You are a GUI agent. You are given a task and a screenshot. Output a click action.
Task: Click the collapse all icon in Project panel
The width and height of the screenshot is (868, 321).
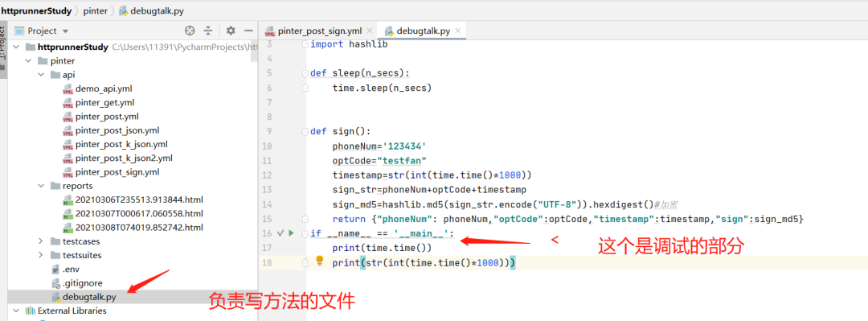point(208,31)
